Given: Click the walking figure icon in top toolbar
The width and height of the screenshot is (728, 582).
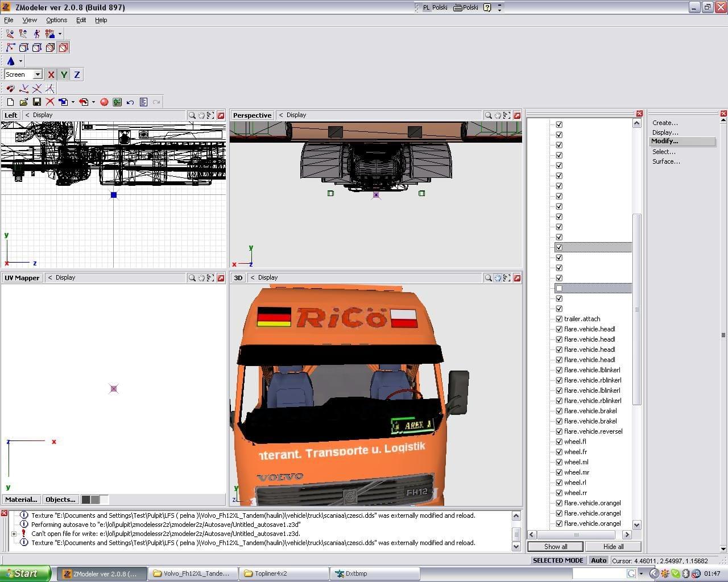Looking at the screenshot, I should coord(37,34).
